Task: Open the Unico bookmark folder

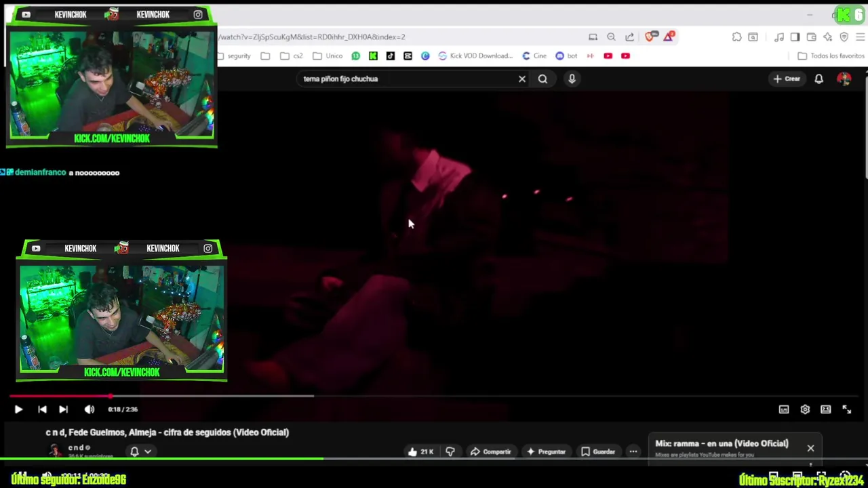Action: [x=328, y=56]
